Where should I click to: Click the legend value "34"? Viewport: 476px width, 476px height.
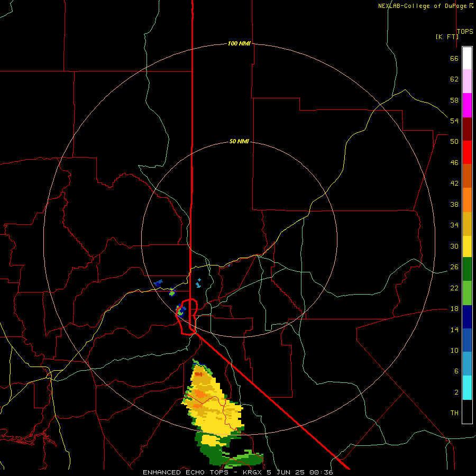454,225
